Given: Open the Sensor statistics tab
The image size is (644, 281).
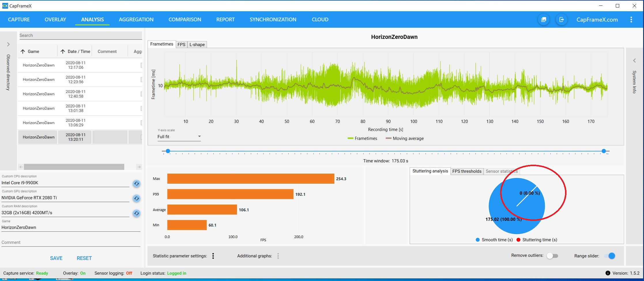Looking at the screenshot, I should 502,171.
